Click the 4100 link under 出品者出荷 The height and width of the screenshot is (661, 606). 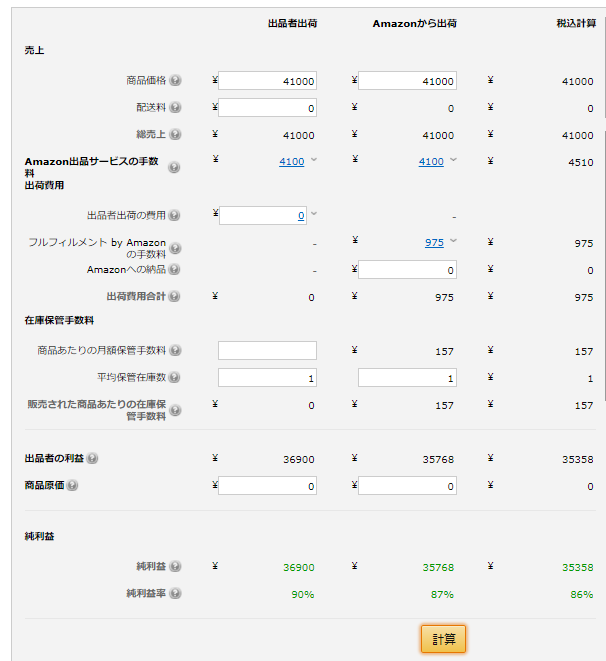[x=291, y=161]
